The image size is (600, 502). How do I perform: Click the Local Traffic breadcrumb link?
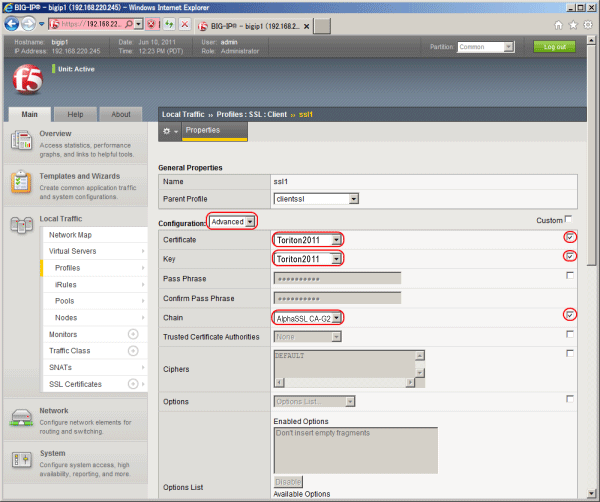[x=183, y=114]
